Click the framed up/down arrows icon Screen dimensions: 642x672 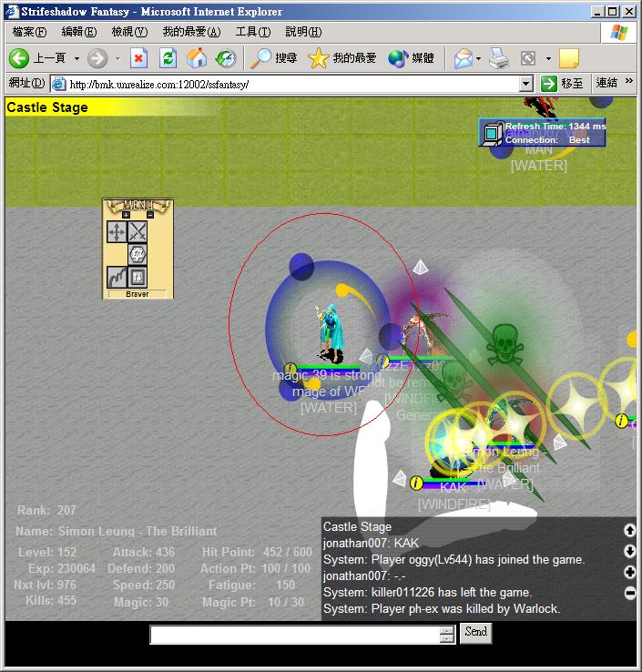click(138, 278)
